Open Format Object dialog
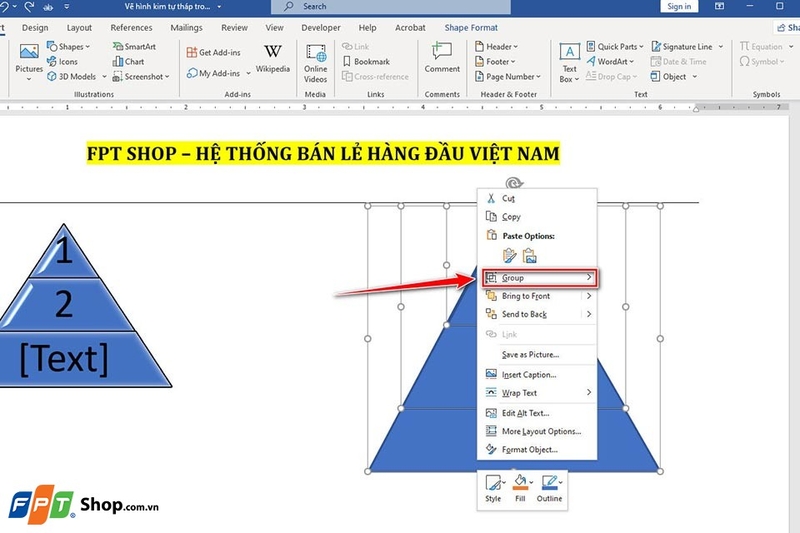800x533 pixels. pos(537,450)
